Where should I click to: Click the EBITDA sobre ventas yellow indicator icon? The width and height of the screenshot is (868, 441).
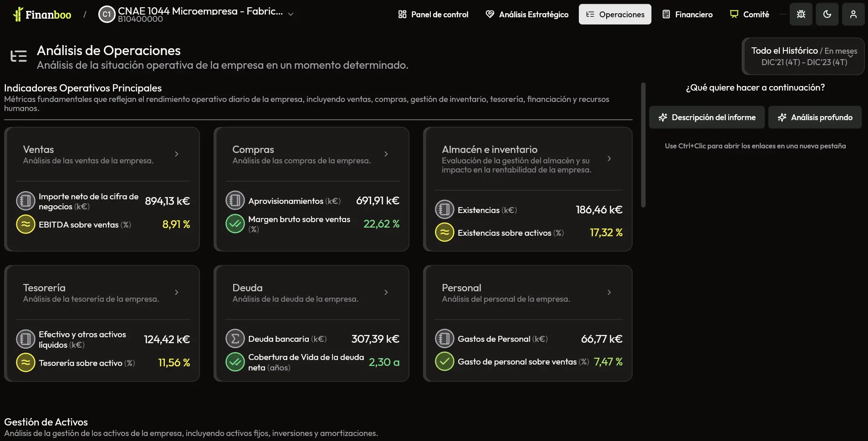point(26,224)
